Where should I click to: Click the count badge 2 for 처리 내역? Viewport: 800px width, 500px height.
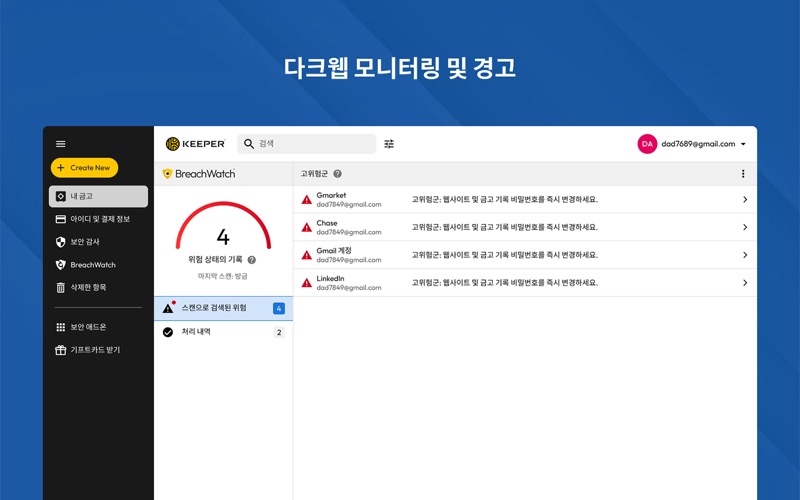point(279,332)
